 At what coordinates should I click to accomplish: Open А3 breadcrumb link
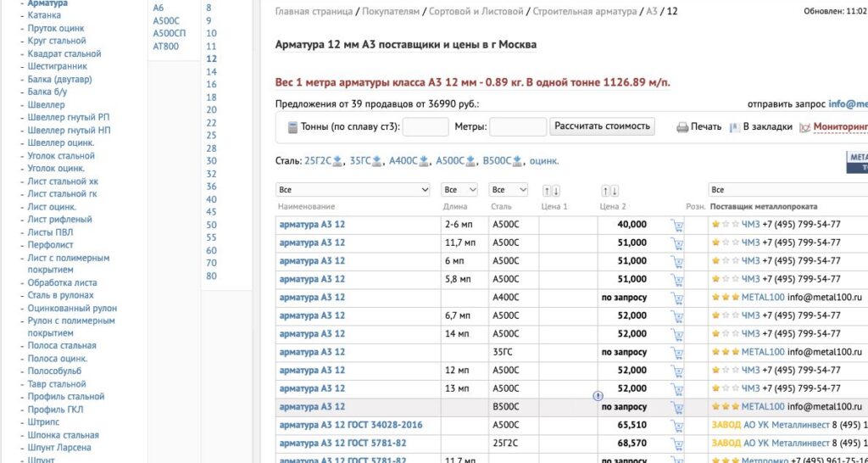pos(652,11)
